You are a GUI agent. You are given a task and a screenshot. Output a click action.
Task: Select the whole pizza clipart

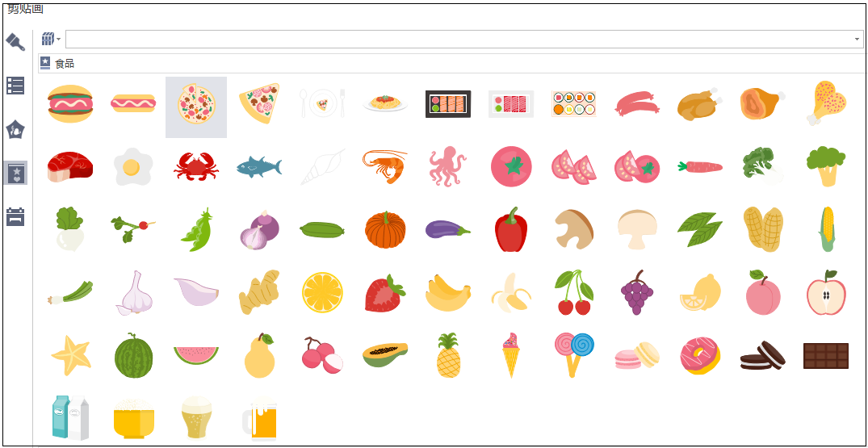[x=196, y=107]
